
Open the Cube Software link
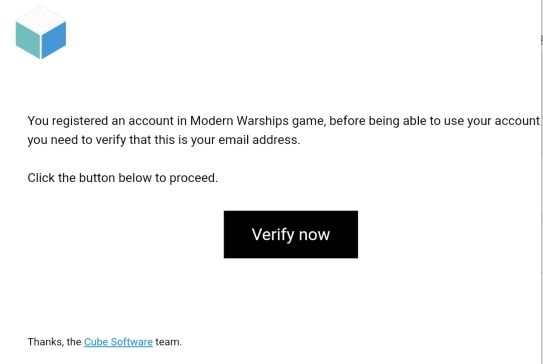(118, 342)
